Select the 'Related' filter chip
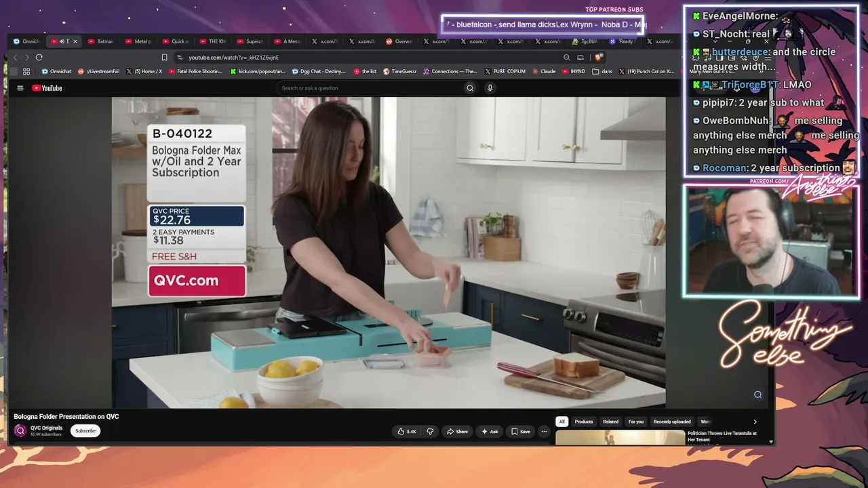The height and width of the screenshot is (488, 868). click(611, 422)
